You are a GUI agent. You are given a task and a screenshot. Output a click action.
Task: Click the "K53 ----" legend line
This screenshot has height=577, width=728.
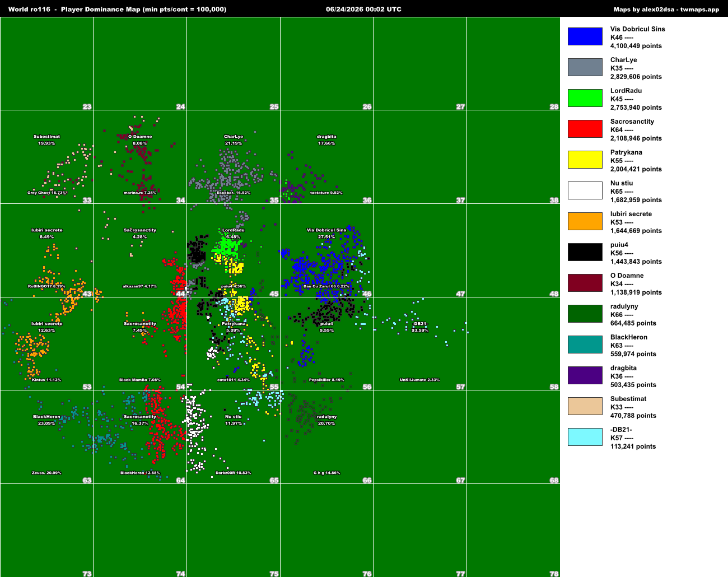pyautogui.click(x=622, y=222)
